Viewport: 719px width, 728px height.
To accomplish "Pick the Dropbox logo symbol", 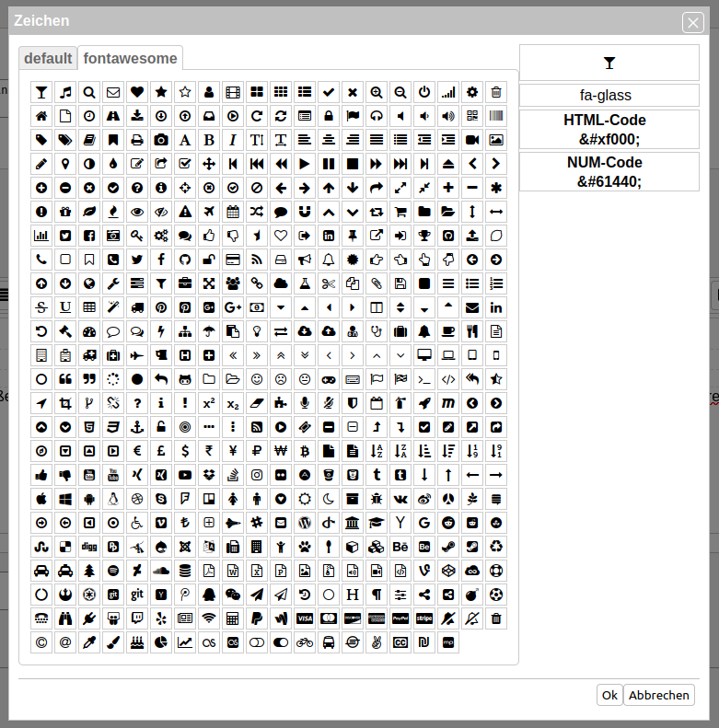I will pyautogui.click(x=209, y=475).
